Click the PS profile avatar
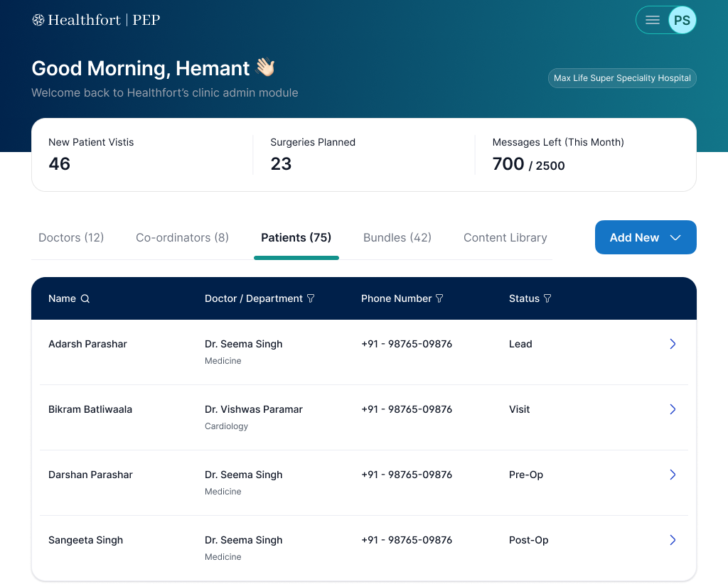The width and height of the screenshot is (728, 584). point(681,20)
